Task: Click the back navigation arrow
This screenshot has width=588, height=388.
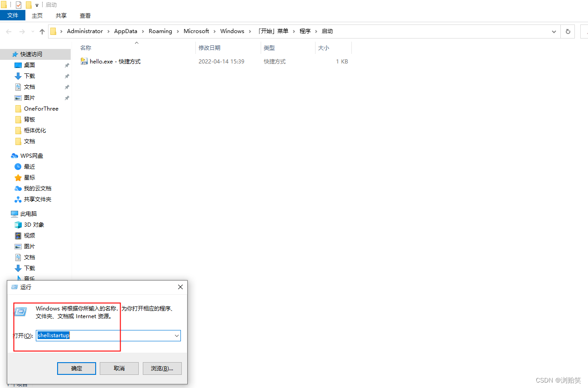Action: pyautogui.click(x=9, y=31)
